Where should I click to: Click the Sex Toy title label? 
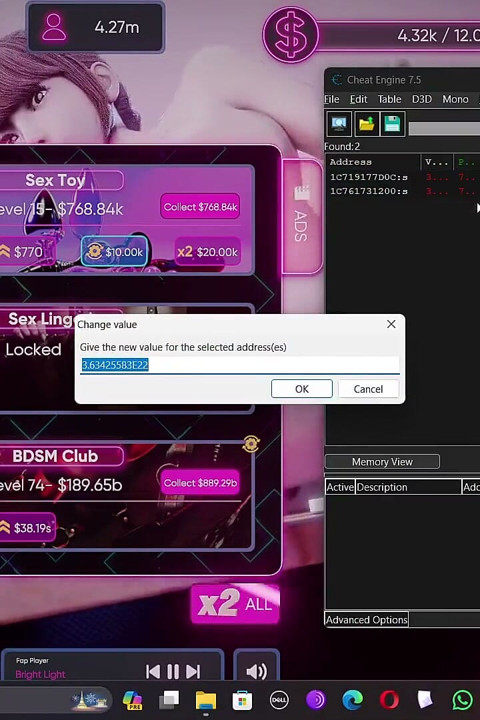pyautogui.click(x=55, y=180)
